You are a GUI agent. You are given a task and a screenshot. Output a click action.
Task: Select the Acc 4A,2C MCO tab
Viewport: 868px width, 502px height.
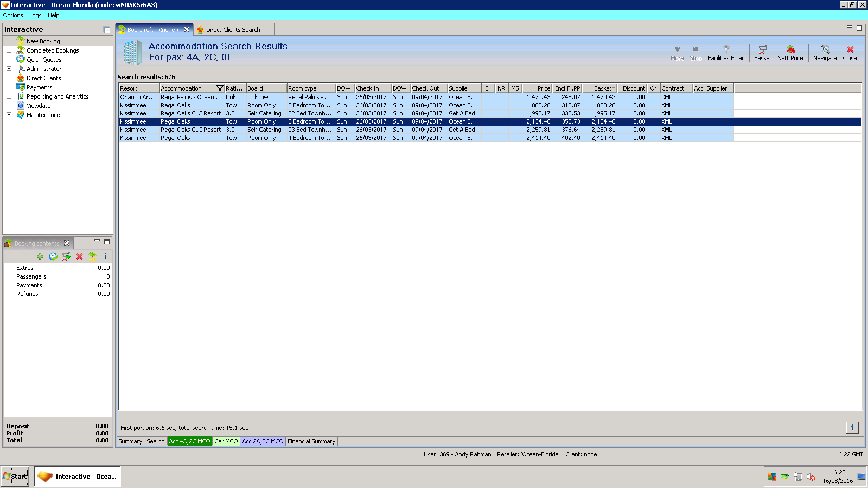(189, 441)
